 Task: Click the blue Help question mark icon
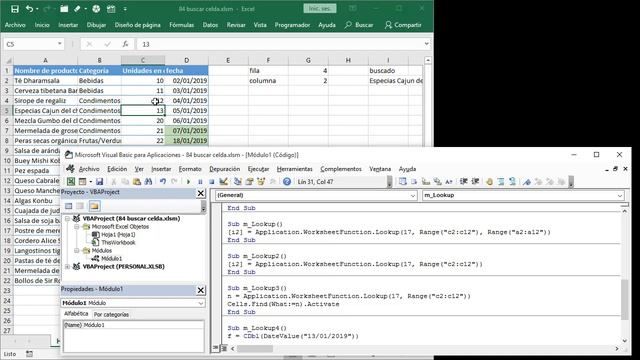(x=287, y=182)
